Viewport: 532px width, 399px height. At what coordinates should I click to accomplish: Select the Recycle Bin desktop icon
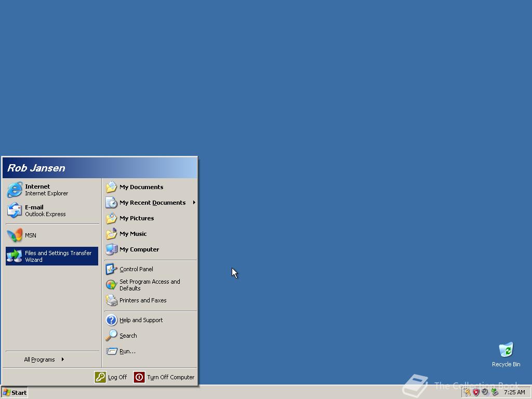[x=506, y=354]
